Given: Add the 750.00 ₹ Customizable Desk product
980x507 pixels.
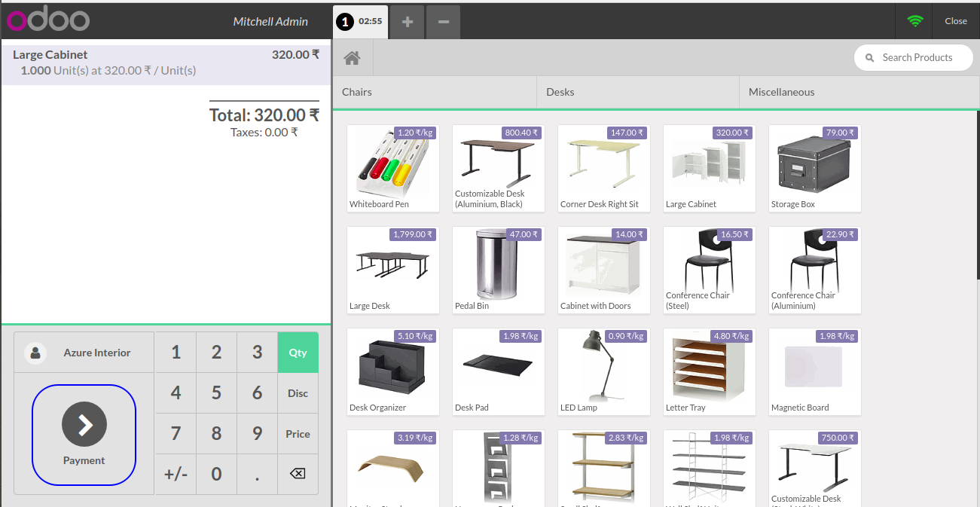Looking at the screenshot, I should pyautogui.click(x=814, y=468).
